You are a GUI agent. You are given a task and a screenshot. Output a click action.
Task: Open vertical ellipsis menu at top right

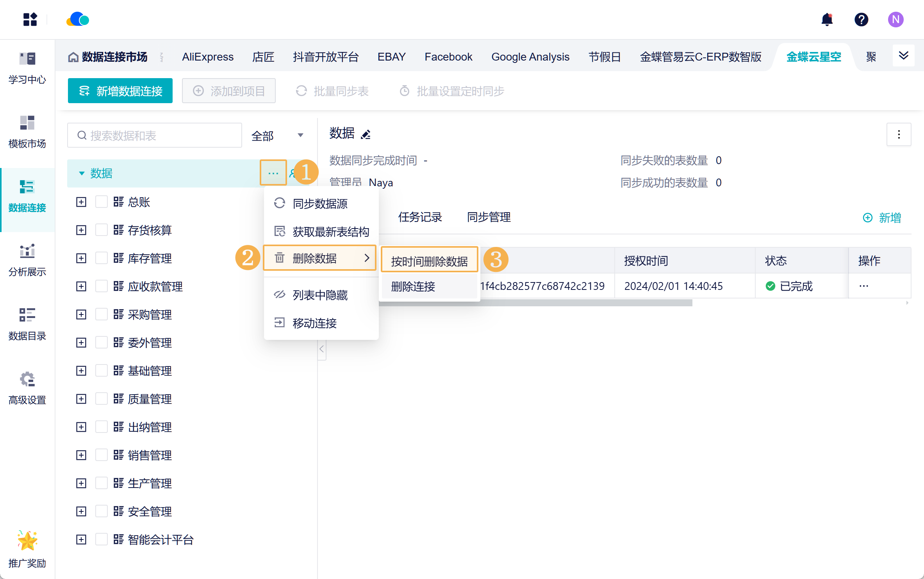tap(899, 134)
